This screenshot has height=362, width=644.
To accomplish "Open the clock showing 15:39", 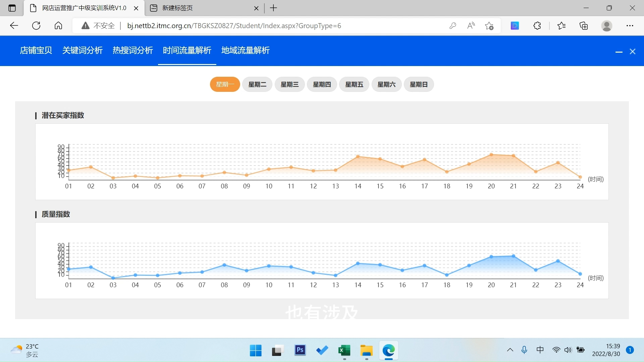I will (606, 350).
